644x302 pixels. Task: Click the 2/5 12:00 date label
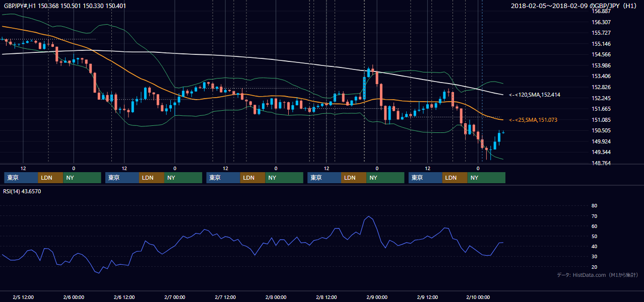click(23, 297)
